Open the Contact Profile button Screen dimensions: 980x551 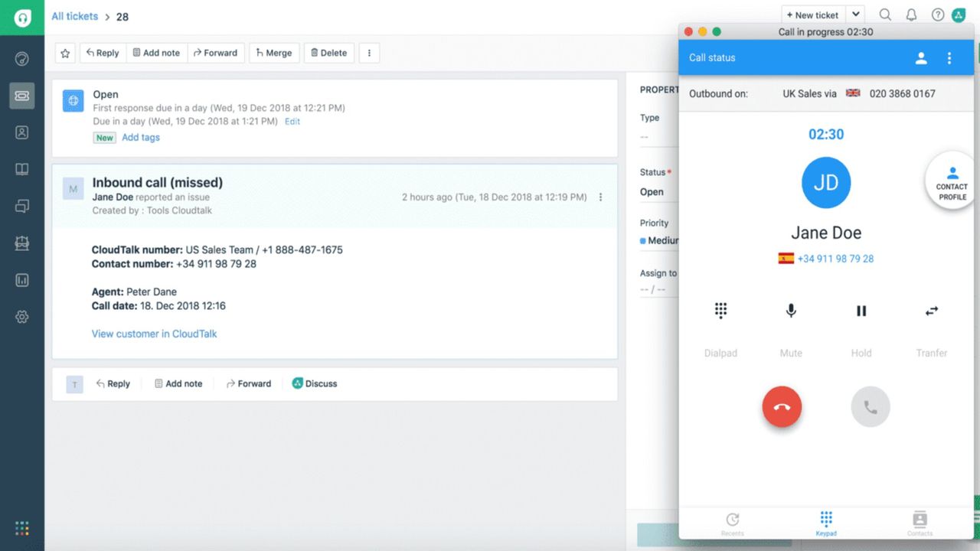click(x=952, y=181)
